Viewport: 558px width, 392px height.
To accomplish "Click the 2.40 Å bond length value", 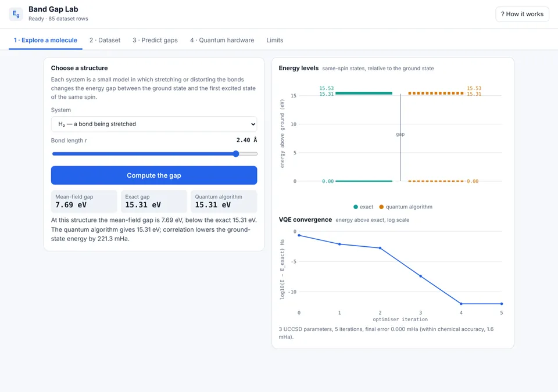I will [x=246, y=140].
